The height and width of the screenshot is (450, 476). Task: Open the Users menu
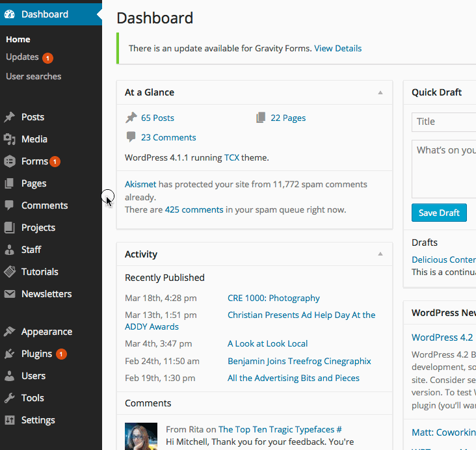pyautogui.click(x=33, y=376)
